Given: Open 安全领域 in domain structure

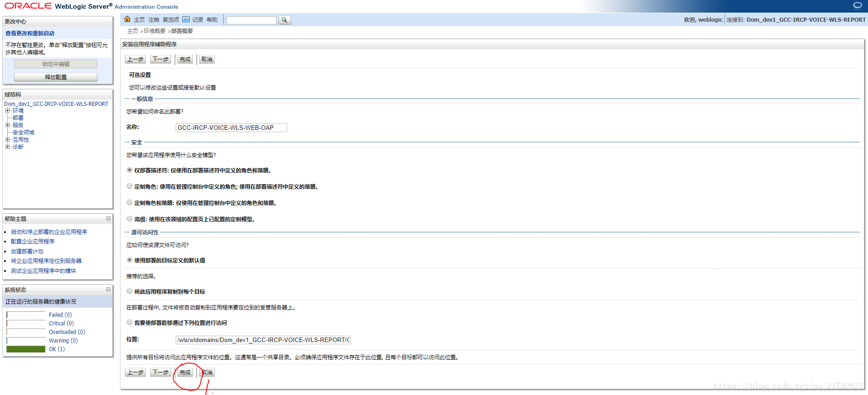Looking at the screenshot, I should [24, 132].
